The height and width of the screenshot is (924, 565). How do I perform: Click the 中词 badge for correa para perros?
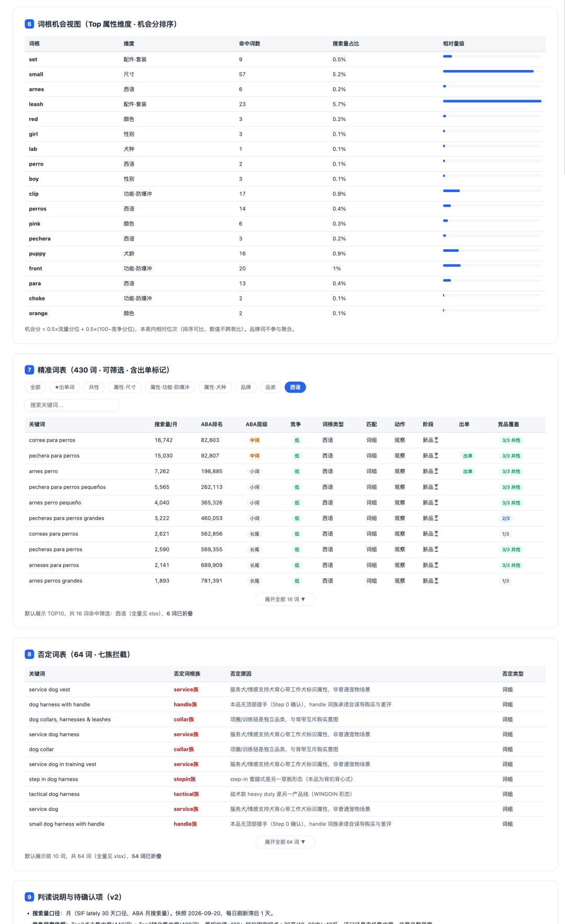[x=255, y=440]
